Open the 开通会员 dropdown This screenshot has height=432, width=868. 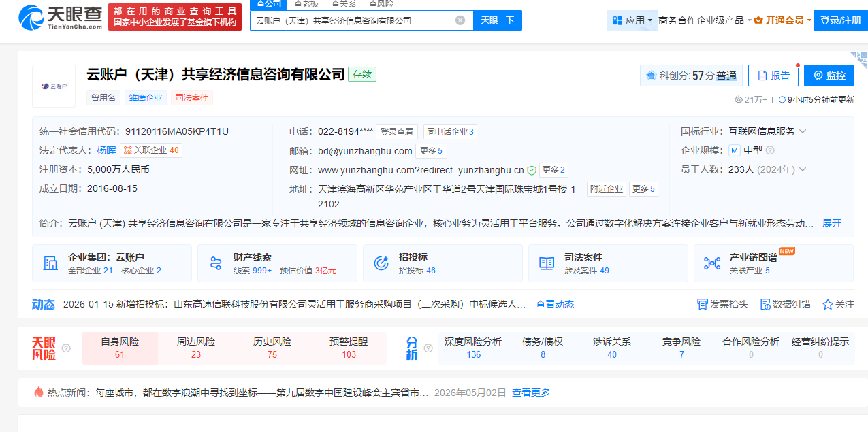784,20
